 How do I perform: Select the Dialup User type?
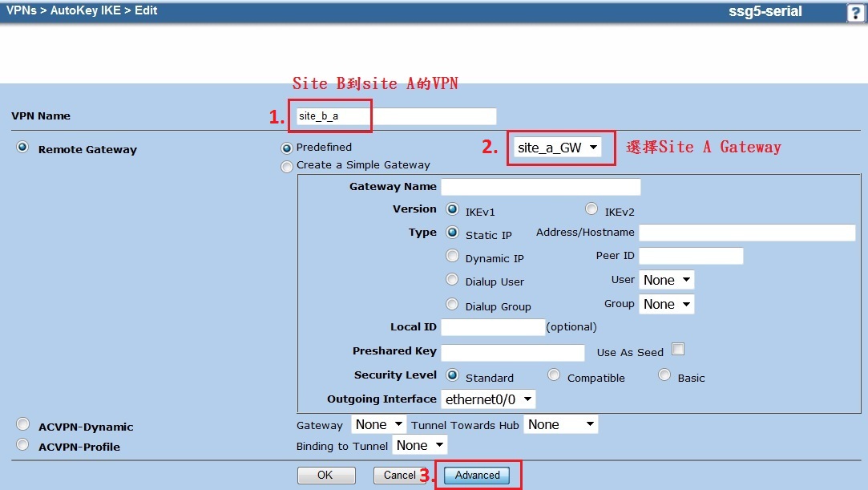click(451, 281)
